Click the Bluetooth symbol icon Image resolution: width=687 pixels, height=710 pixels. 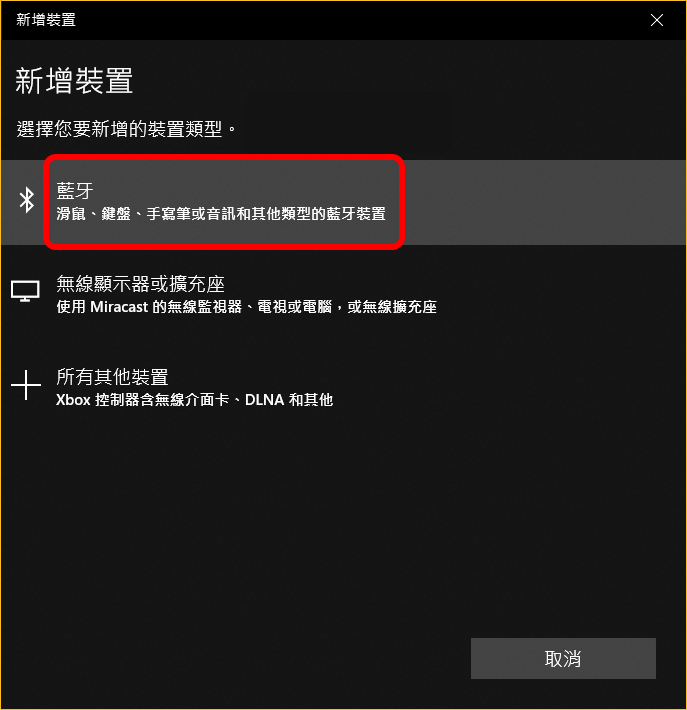pyautogui.click(x=27, y=200)
